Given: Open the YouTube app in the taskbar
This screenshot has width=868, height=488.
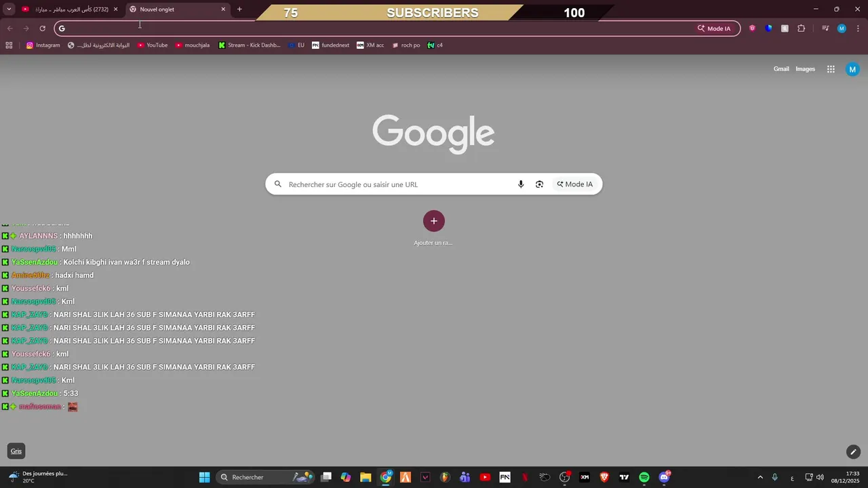Looking at the screenshot, I should (485, 477).
